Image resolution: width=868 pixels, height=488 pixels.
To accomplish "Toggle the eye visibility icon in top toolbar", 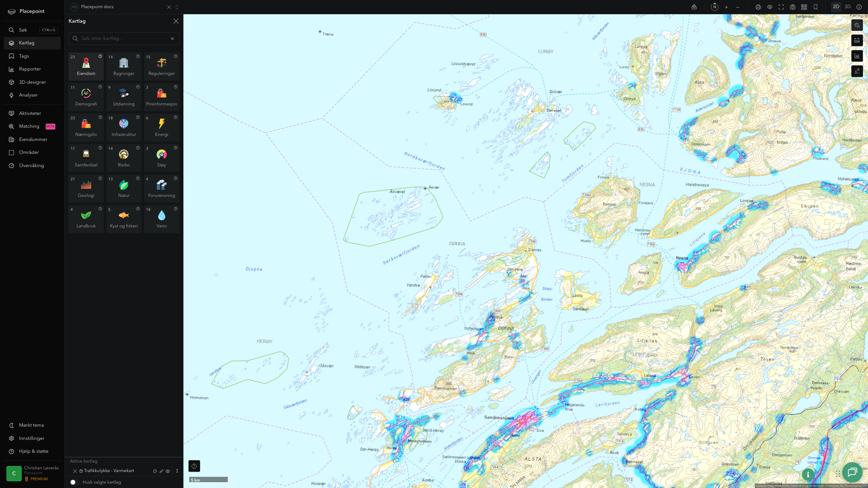I will pos(770,7).
